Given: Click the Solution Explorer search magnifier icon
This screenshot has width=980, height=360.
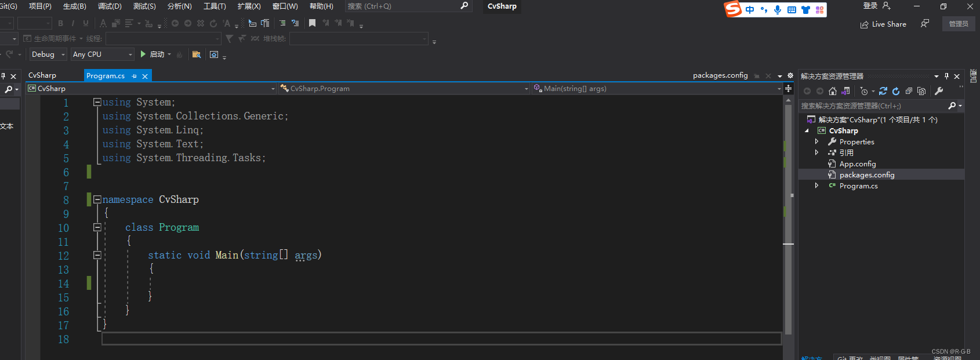Looking at the screenshot, I should point(952,106).
